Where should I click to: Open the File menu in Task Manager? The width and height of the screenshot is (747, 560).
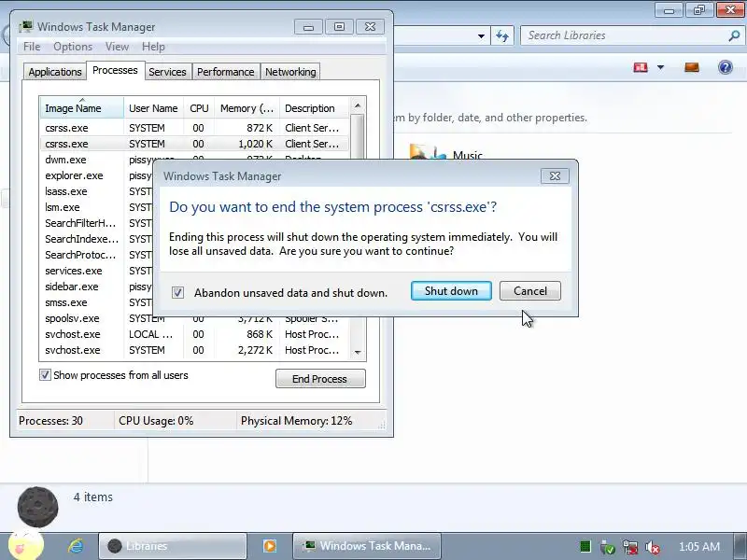coord(32,47)
